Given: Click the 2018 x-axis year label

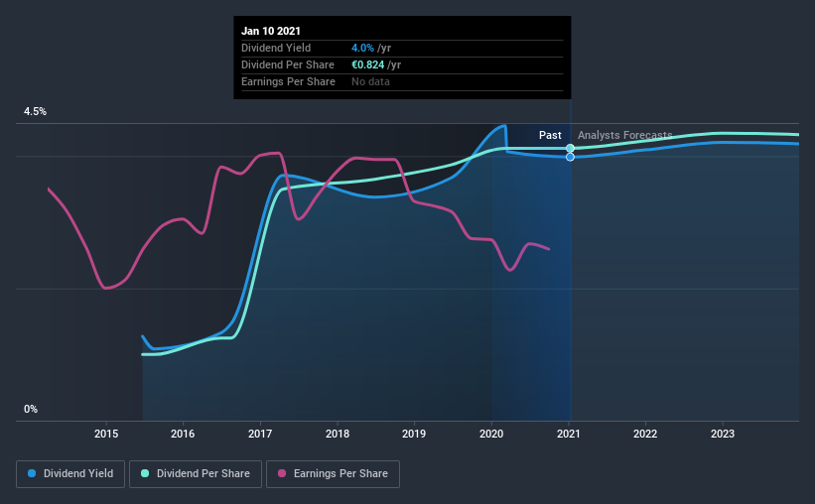Looking at the screenshot, I should pos(338,434).
